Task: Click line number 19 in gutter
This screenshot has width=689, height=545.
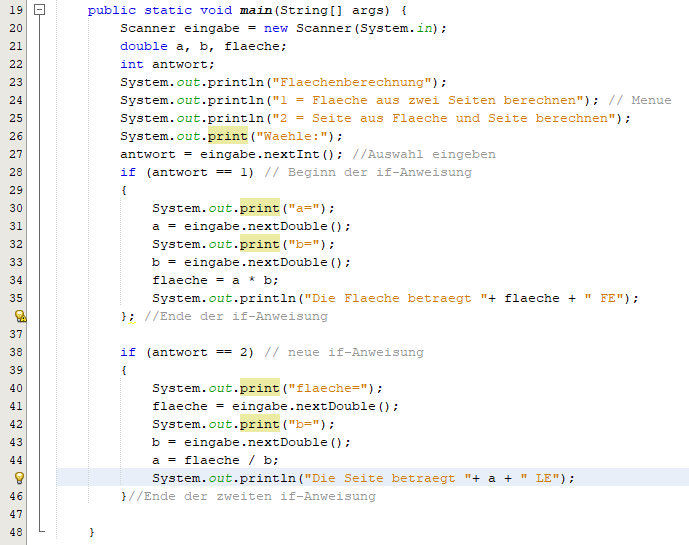Action: click(x=16, y=10)
